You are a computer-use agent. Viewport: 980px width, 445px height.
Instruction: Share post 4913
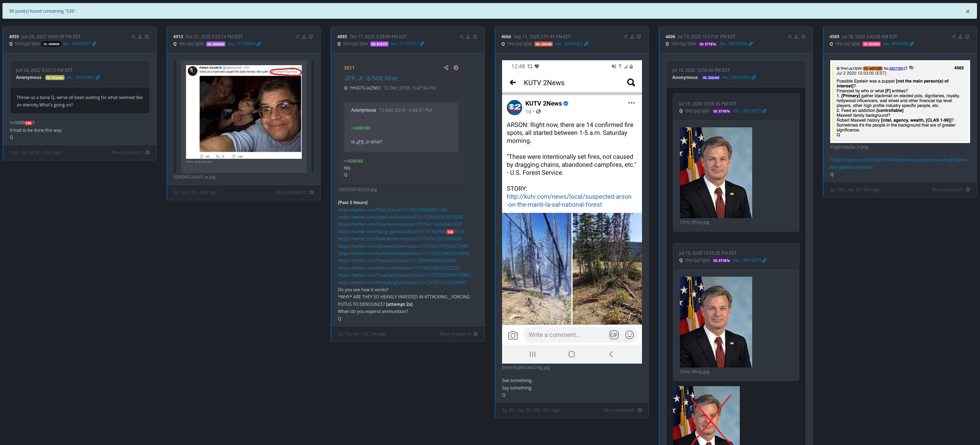[297, 37]
